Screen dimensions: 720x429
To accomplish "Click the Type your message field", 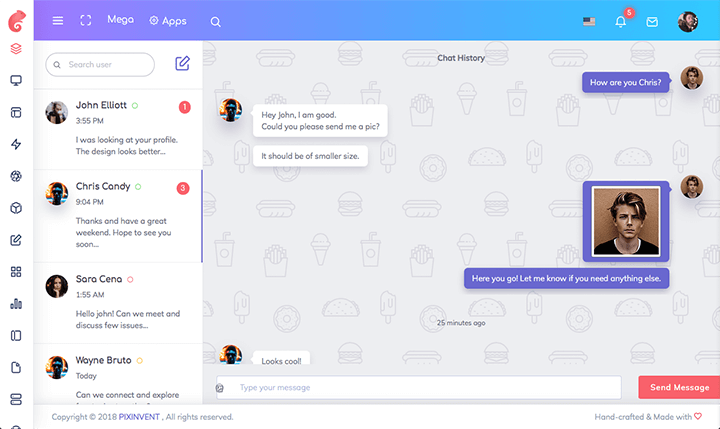I will point(419,387).
